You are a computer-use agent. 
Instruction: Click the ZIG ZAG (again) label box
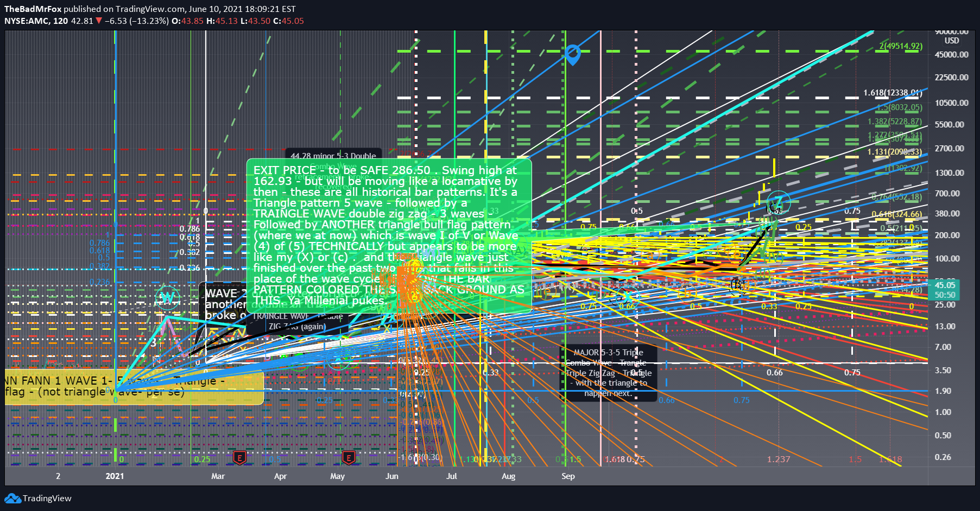[x=297, y=327]
